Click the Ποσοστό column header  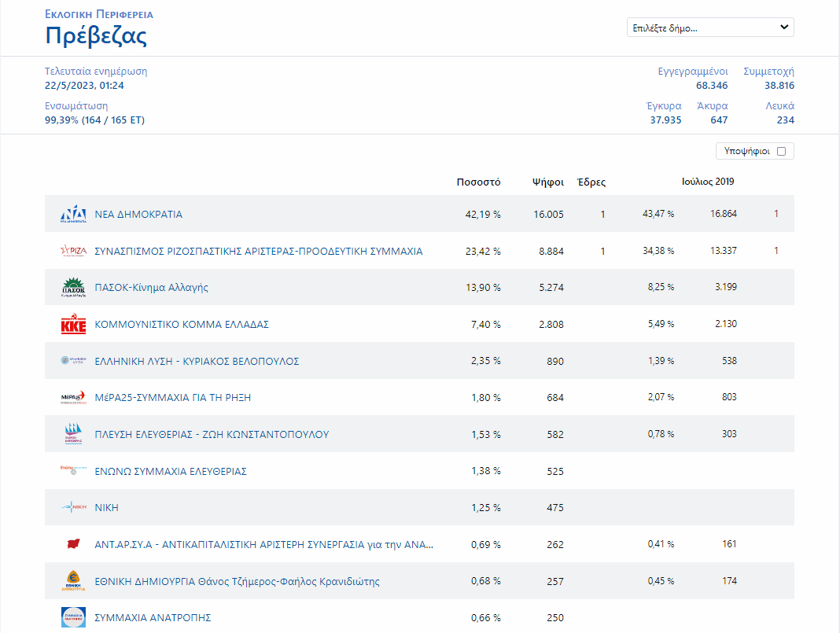478,182
